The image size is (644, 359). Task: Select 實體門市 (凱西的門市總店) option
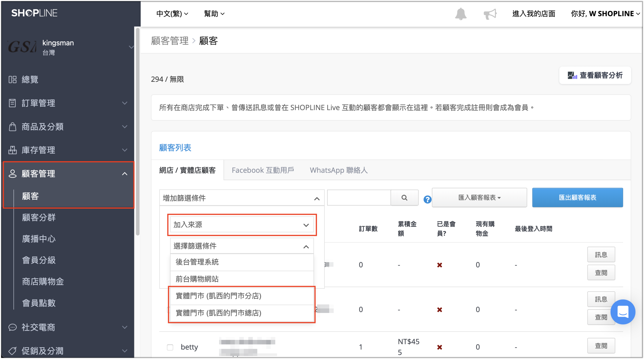[242, 313]
